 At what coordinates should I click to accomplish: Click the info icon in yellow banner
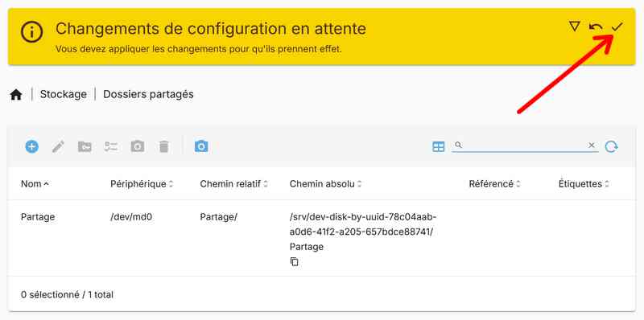point(31,32)
